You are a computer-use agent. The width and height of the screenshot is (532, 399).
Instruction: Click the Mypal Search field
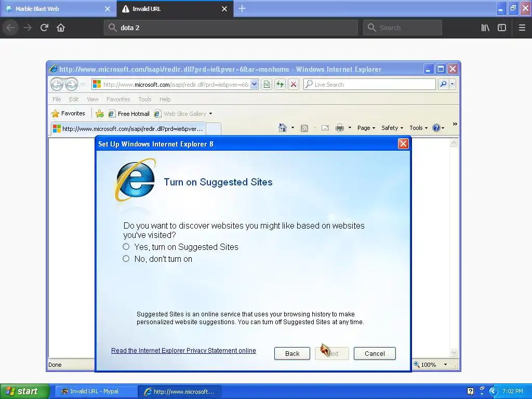click(x=403, y=28)
